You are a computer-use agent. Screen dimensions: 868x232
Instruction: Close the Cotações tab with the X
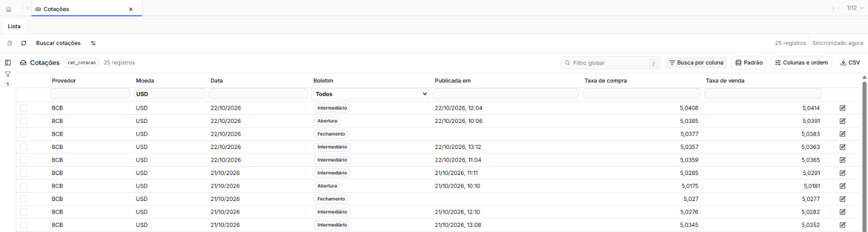tap(131, 9)
